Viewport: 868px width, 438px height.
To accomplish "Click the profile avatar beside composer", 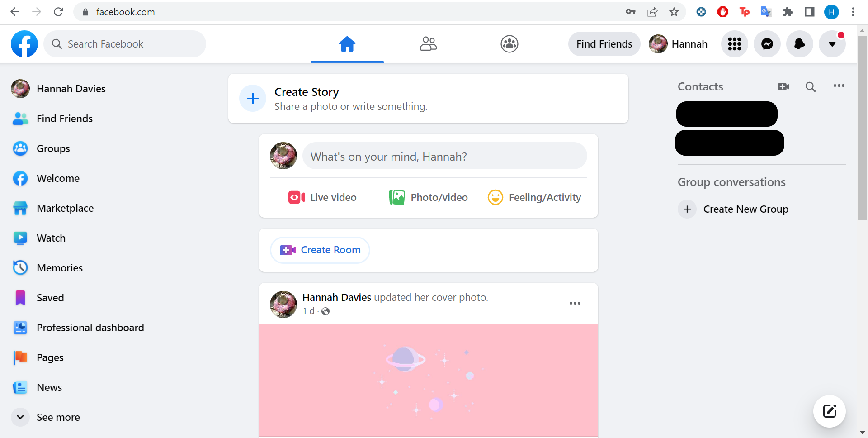I will [x=283, y=156].
